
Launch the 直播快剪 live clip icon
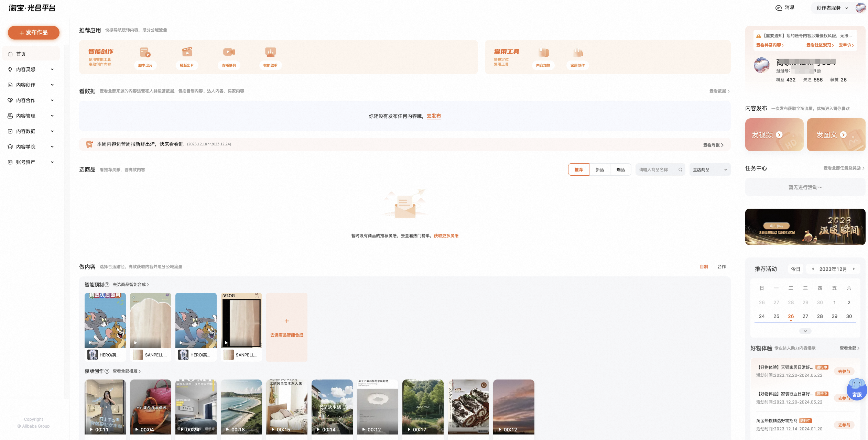[229, 52]
